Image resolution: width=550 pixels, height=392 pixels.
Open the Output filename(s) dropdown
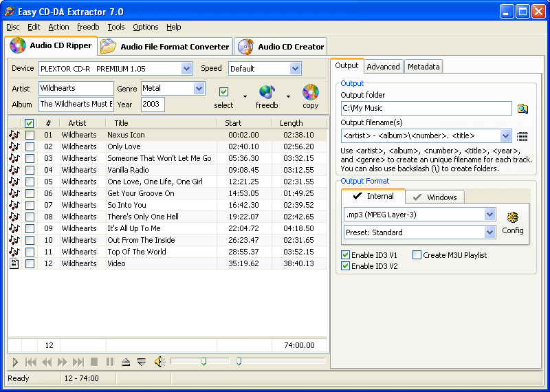505,135
